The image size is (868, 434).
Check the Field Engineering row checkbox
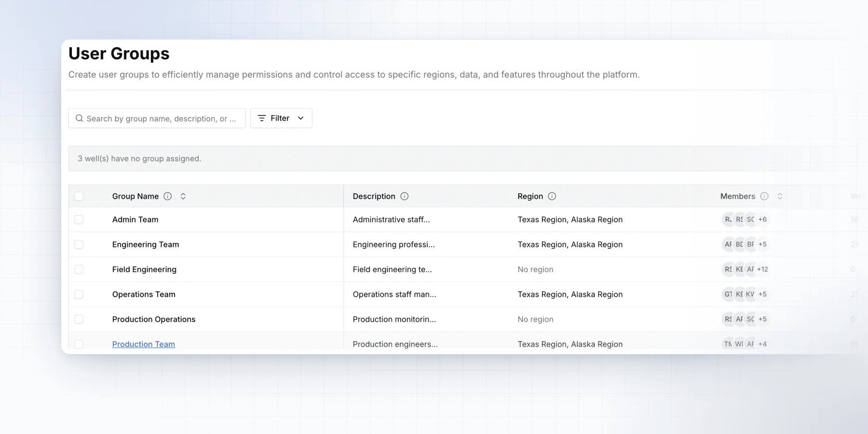coord(79,270)
